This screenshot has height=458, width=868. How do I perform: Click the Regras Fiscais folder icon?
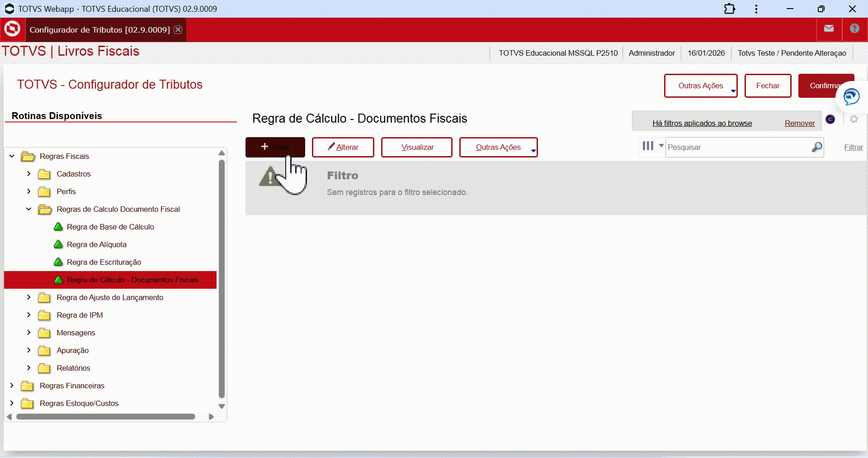(28, 156)
